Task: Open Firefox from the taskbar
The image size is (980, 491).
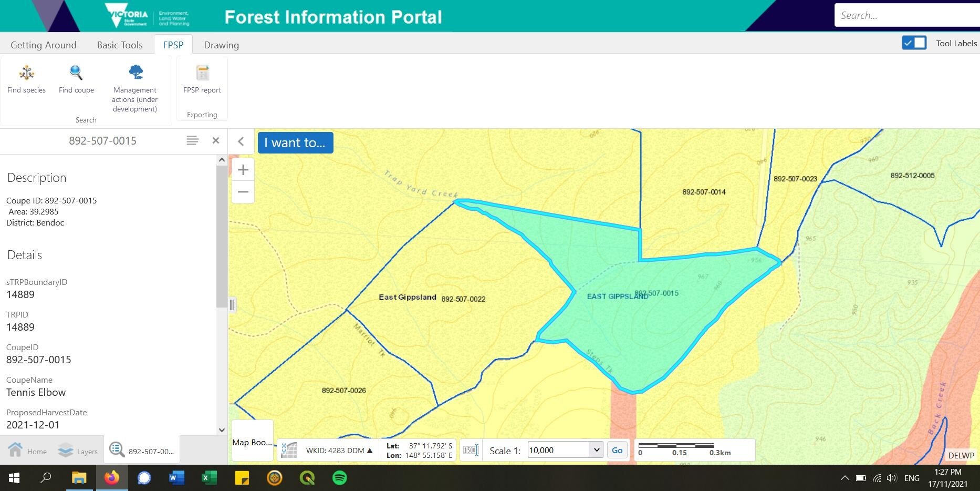Action: [x=112, y=478]
